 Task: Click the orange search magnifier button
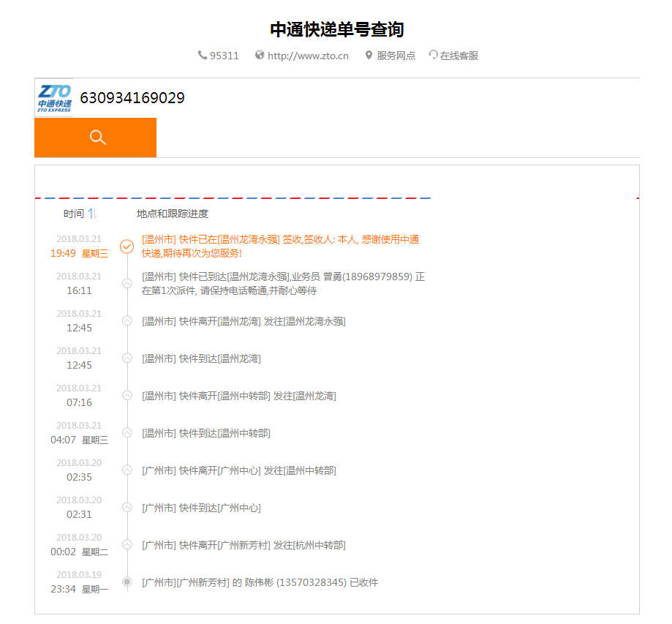point(96,138)
